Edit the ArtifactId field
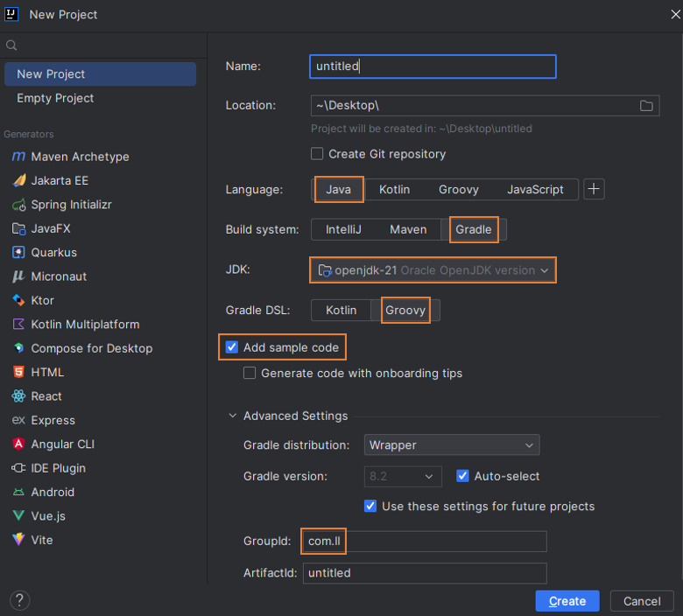Image resolution: width=683 pixels, height=616 pixels. 425,573
